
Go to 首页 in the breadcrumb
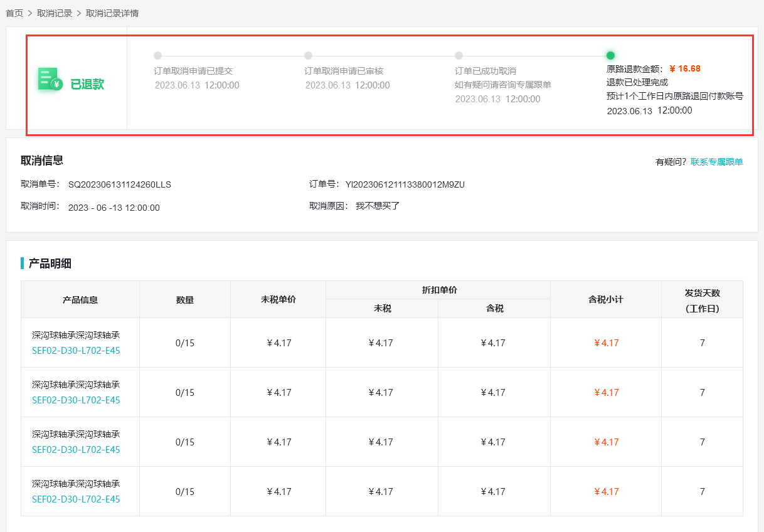(14, 13)
